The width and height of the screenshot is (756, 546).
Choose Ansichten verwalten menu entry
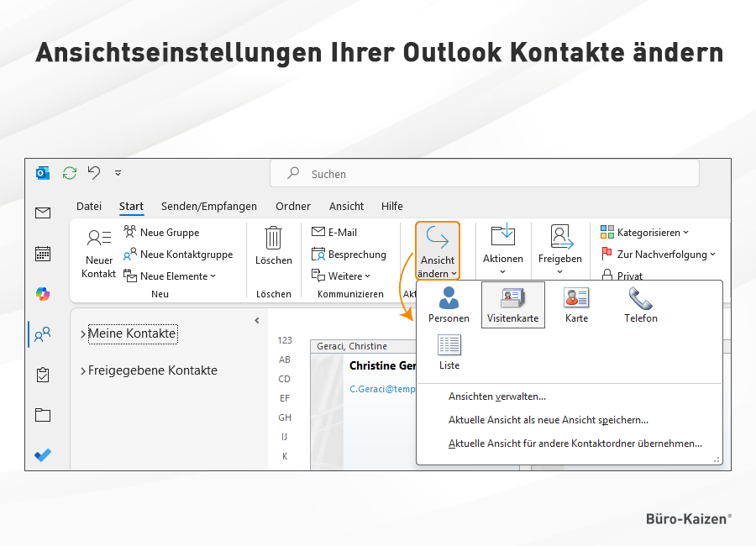coord(497,396)
